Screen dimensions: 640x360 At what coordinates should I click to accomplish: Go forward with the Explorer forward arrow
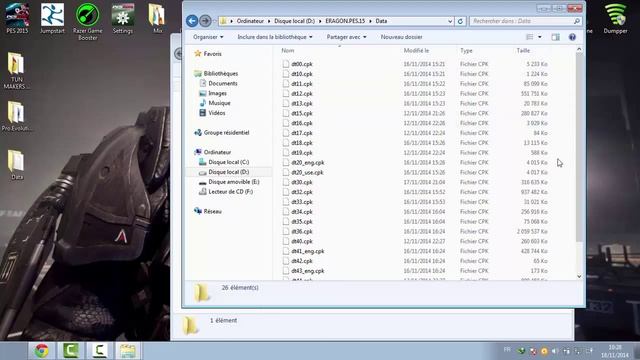pos(205,21)
